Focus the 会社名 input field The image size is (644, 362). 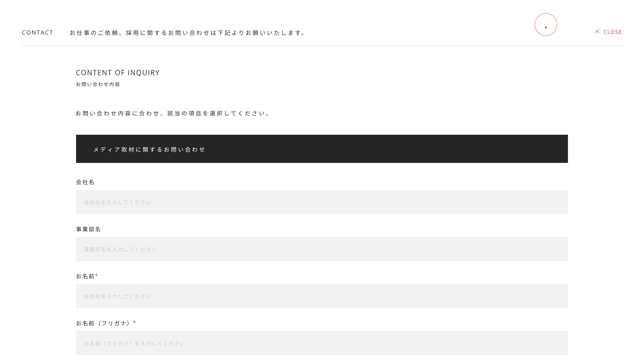click(x=322, y=202)
